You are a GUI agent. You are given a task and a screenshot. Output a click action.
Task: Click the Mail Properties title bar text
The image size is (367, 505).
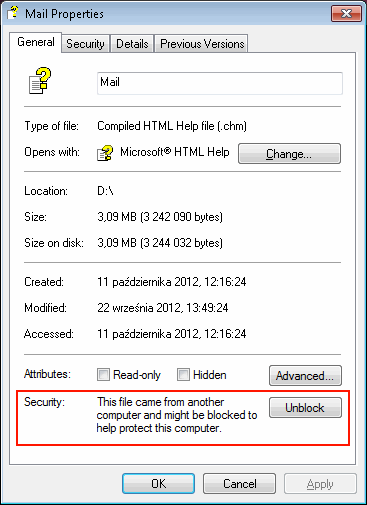[x=64, y=14]
